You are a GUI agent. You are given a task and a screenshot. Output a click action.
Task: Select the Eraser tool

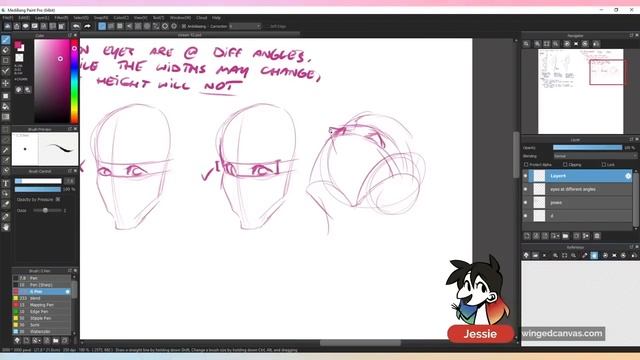click(x=6, y=50)
